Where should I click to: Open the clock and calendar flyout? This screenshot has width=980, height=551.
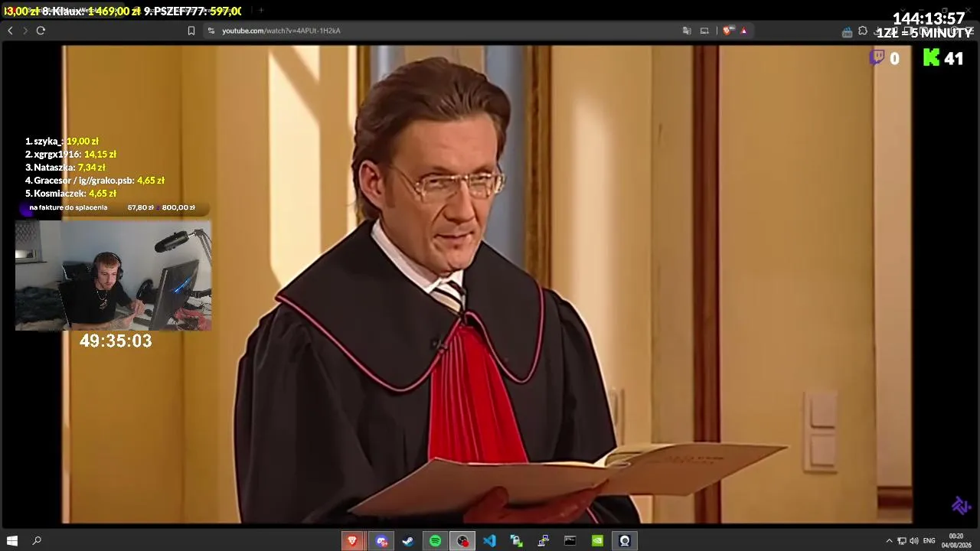click(956, 541)
